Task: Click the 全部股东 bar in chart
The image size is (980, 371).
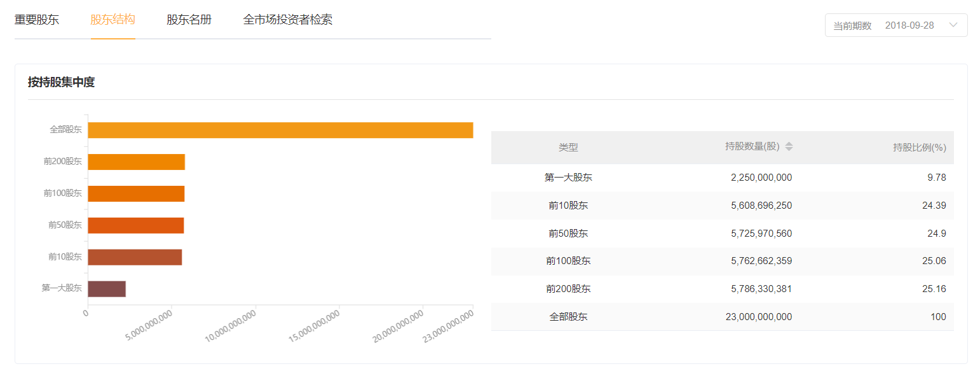Action: [280, 130]
